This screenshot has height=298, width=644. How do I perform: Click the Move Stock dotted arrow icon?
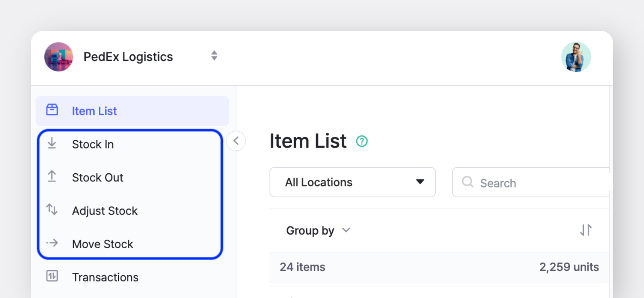(x=52, y=243)
